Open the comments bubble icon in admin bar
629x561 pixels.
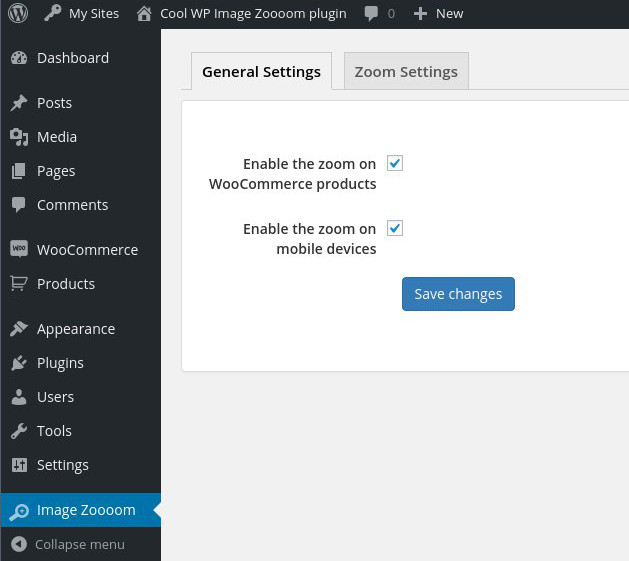(372, 13)
